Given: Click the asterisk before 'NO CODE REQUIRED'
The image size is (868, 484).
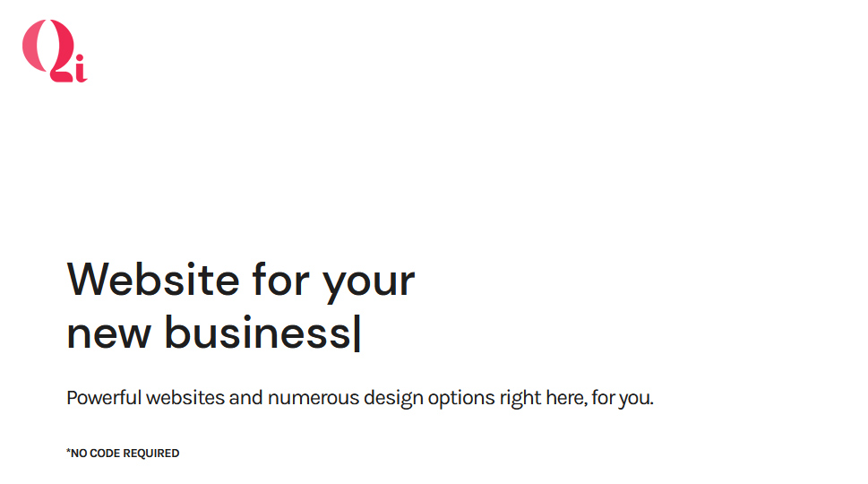Looking at the screenshot, I should pos(68,451).
